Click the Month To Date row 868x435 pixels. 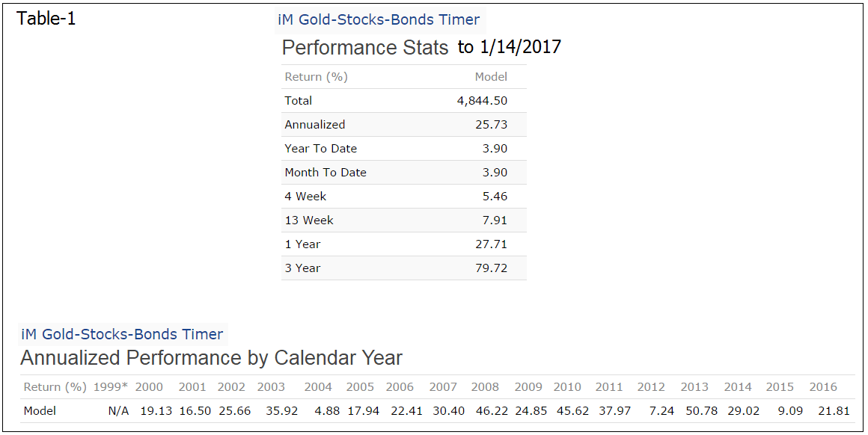[x=404, y=172]
